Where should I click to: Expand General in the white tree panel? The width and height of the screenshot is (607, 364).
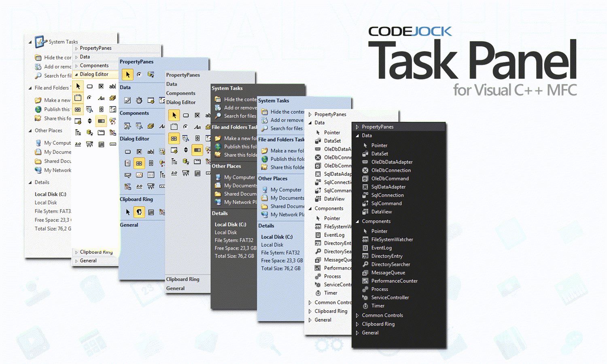[x=310, y=320]
